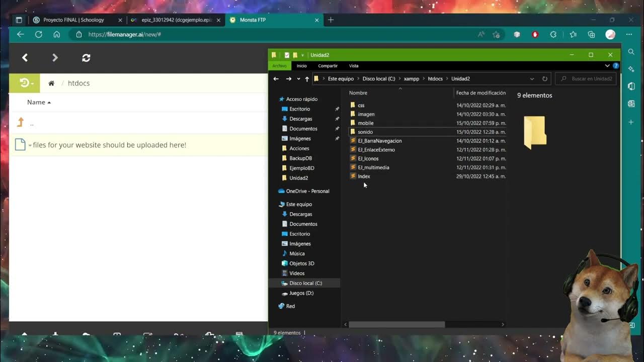Add this page to favorites

pyautogui.click(x=496, y=34)
